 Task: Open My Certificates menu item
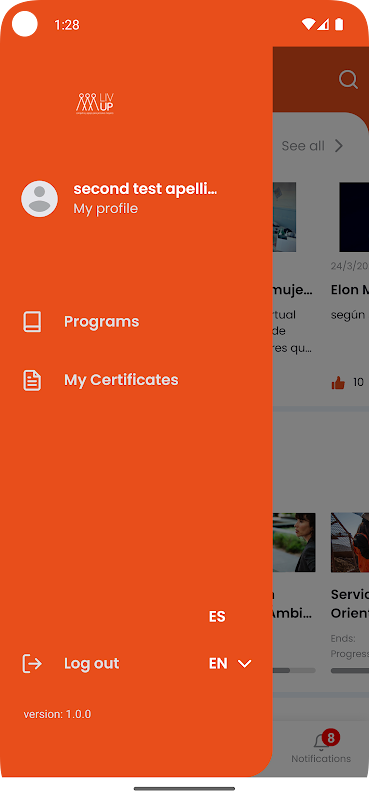121,380
